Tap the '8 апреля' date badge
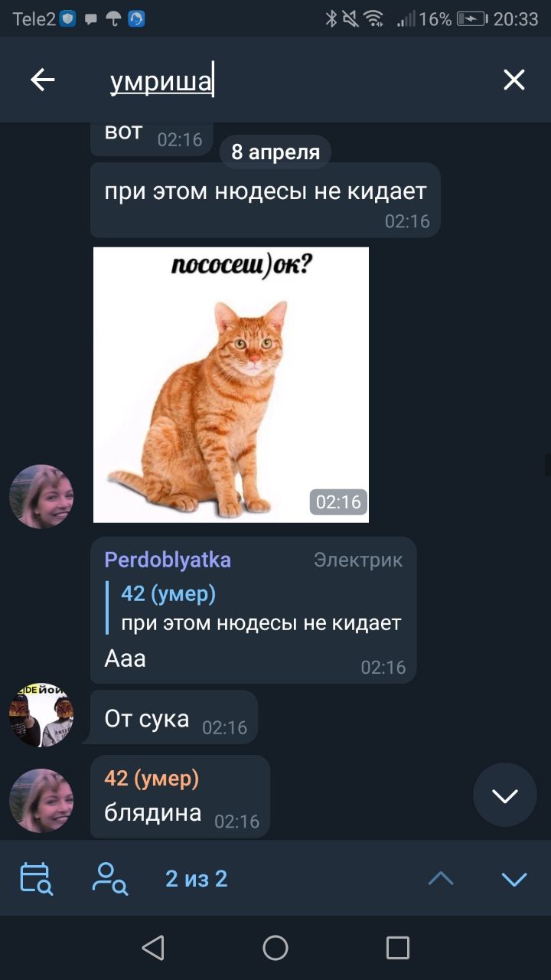Image resolution: width=551 pixels, height=980 pixels. (275, 152)
